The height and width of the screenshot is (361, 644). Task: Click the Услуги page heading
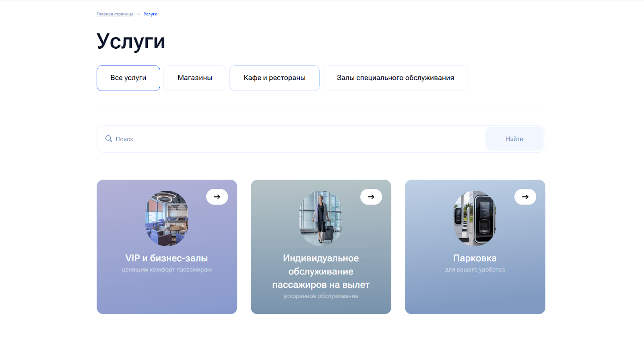pyautogui.click(x=131, y=41)
